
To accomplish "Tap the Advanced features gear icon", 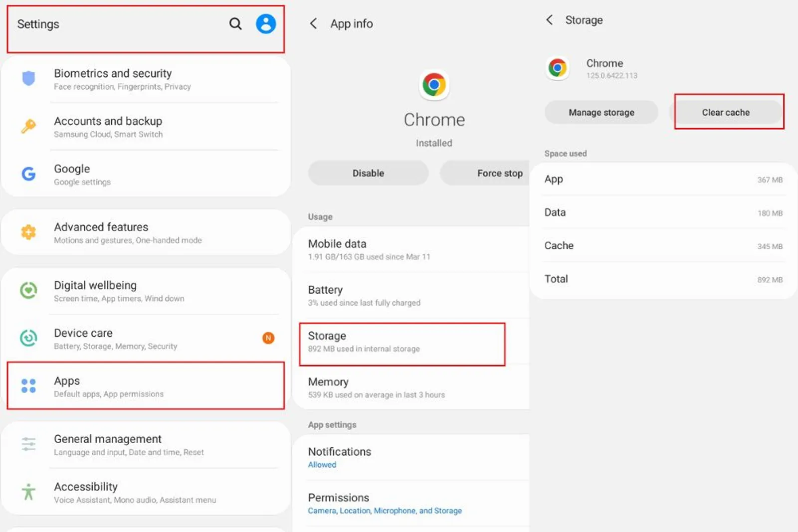I will tap(28, 232).
